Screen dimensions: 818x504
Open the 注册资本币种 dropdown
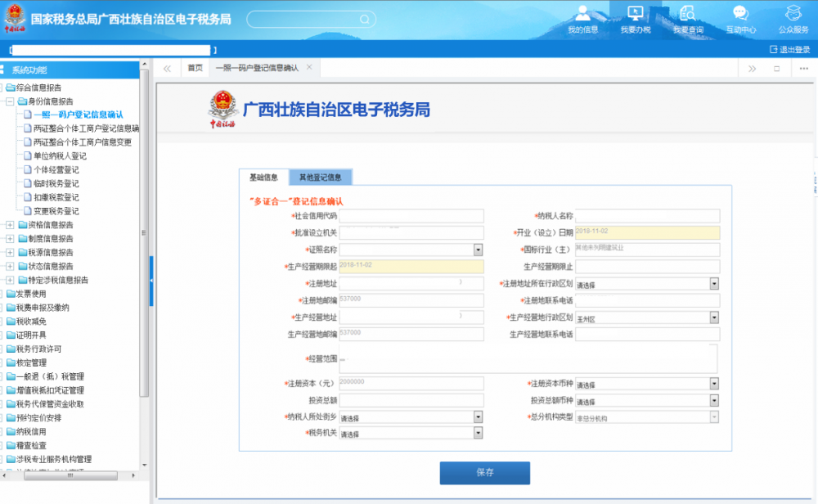click(714, 384)
